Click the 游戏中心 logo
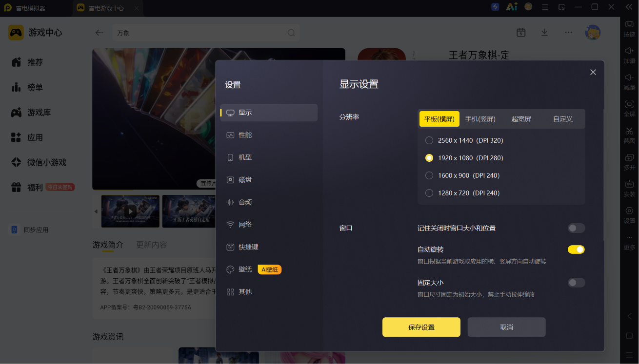Screen dimensions: 639x364 [x=16, y=33]
